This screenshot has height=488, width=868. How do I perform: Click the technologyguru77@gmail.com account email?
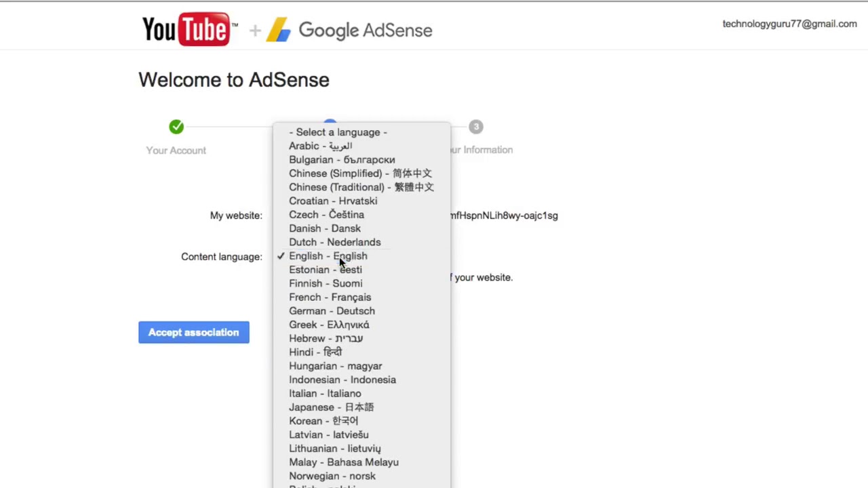pyautogui.click(x=789, y=24)
